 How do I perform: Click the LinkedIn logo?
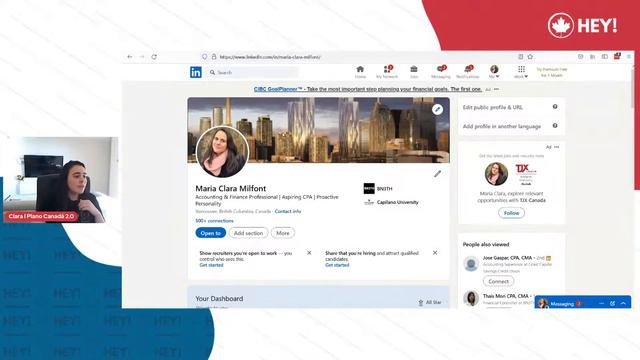point(196,72)
